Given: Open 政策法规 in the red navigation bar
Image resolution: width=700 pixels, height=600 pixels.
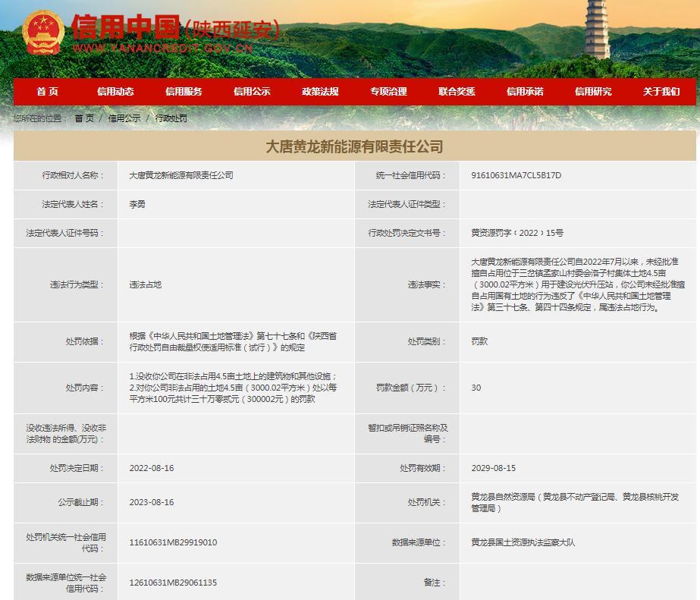Looking at the screenshot, I should click(x=320, y=92).
